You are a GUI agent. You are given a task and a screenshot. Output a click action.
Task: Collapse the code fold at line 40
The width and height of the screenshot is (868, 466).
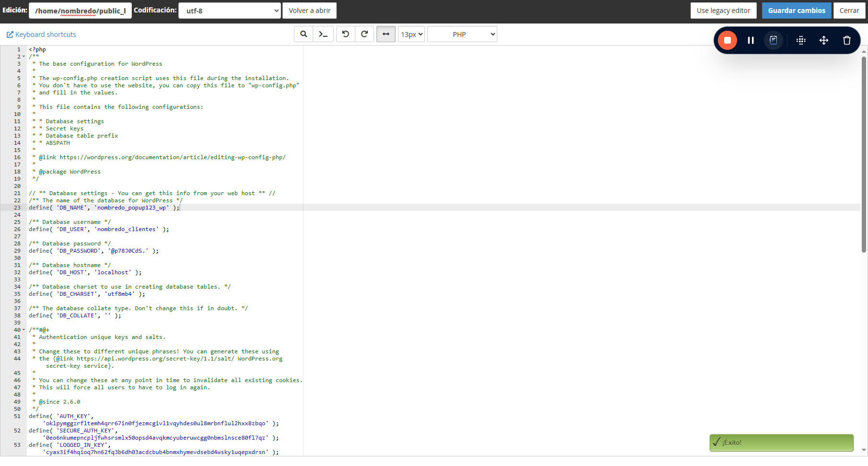tap(24, 330)
